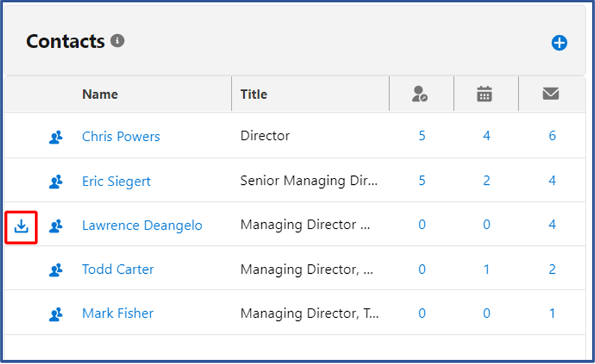Click the blue plus add contact icon

click(x=559, y=43)
